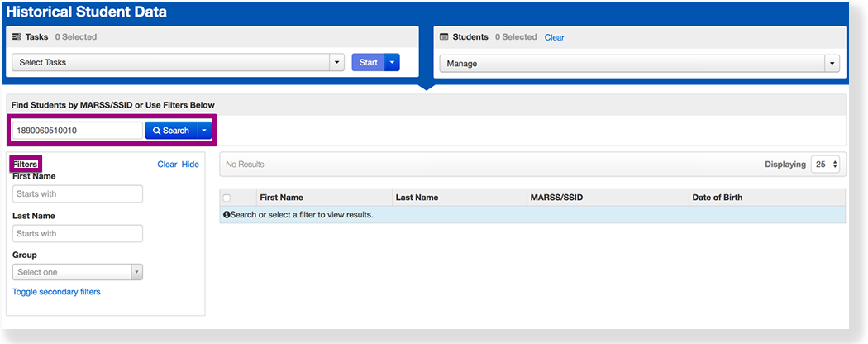This screenshot has height=344, width=868.
Task: Expand the Search options arrow
Action: click(203, 131)
